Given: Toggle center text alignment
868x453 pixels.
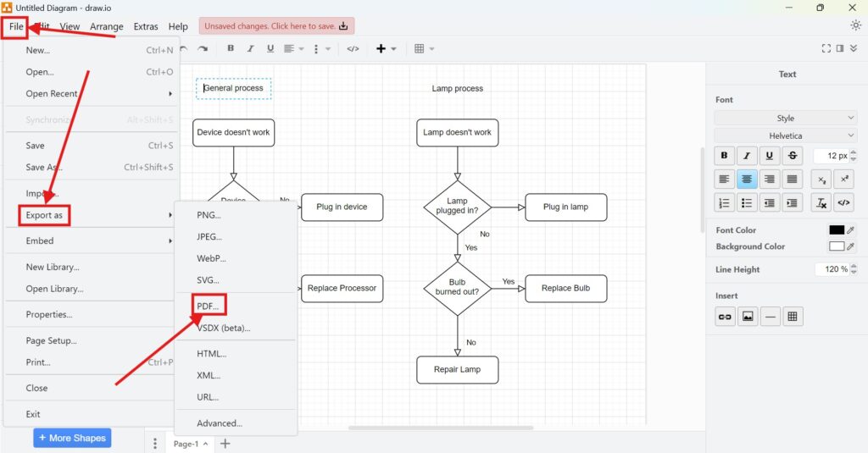Looking at the screenshot, I should click(x=747, y=179).
